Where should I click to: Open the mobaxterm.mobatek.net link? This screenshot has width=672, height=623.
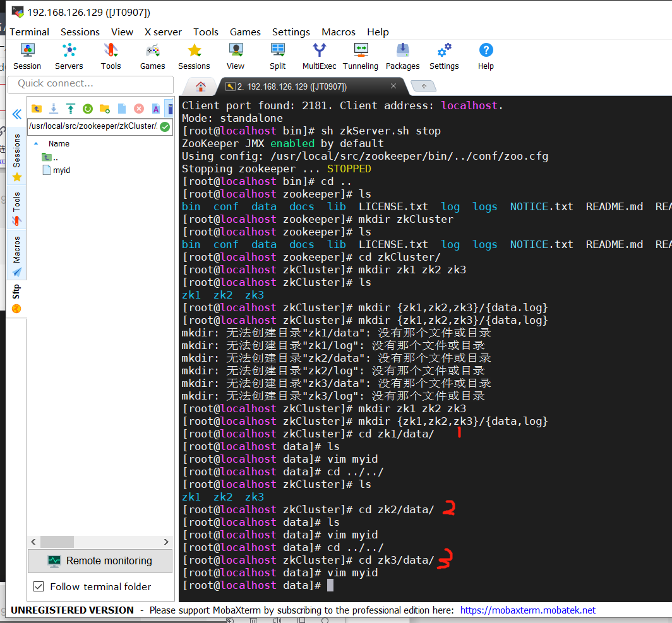(x=527, y=610)
